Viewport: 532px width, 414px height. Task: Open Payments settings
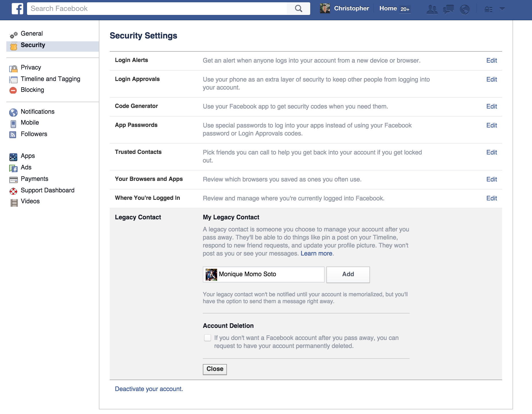point(34,179)
